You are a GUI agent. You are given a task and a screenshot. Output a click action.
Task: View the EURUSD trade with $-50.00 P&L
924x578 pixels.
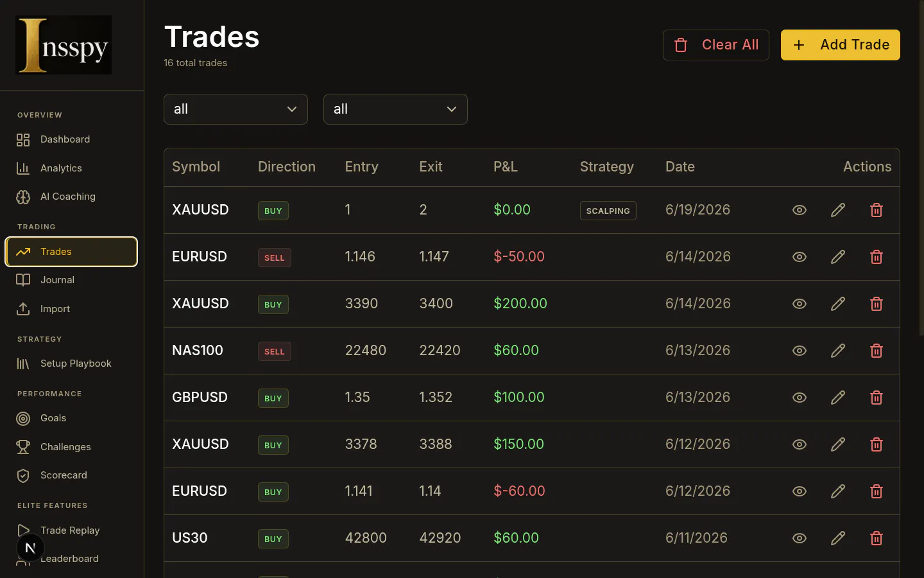tap(800, 257)
